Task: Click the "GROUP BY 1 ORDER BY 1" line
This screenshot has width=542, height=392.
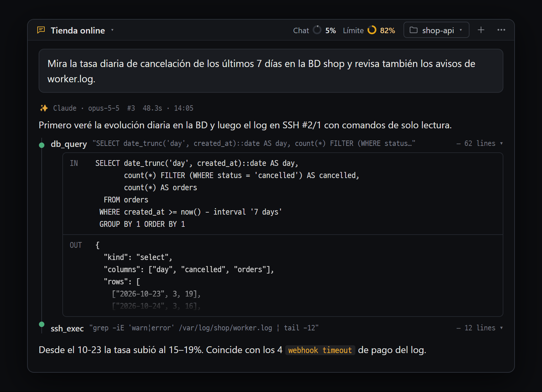Action: coord(142,224)
